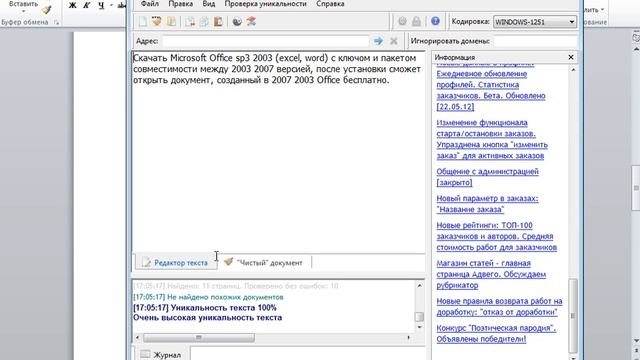Open link Новые правила возврата работ на доработку
Image resolution: width=640 pixels, height=360 pixels.
[499, 307]
